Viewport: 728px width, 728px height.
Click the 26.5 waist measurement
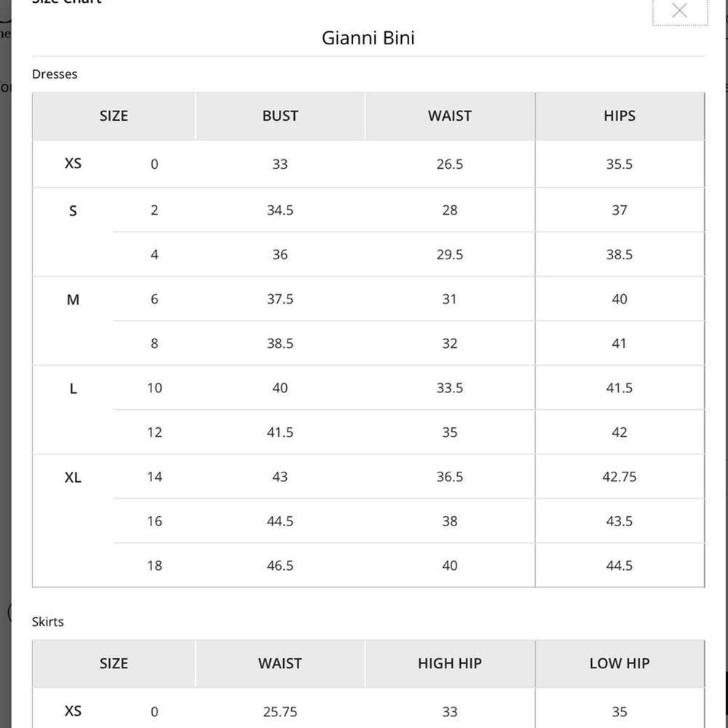(450, 165)
